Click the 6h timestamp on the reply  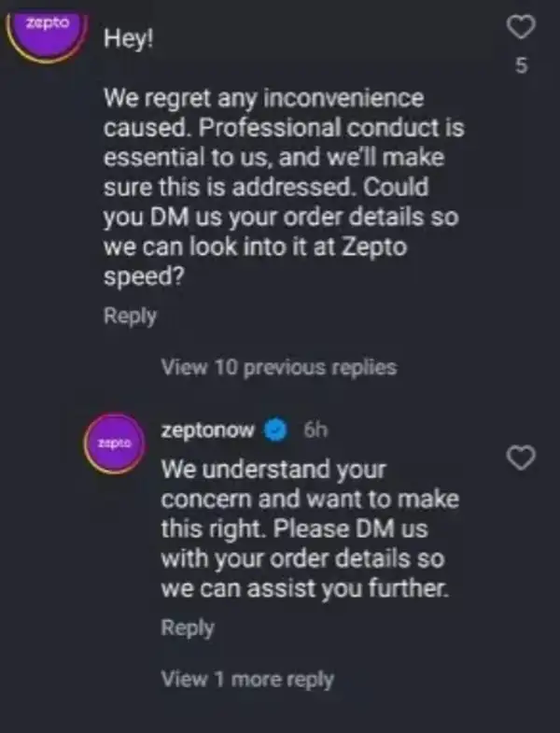[315, 431]
